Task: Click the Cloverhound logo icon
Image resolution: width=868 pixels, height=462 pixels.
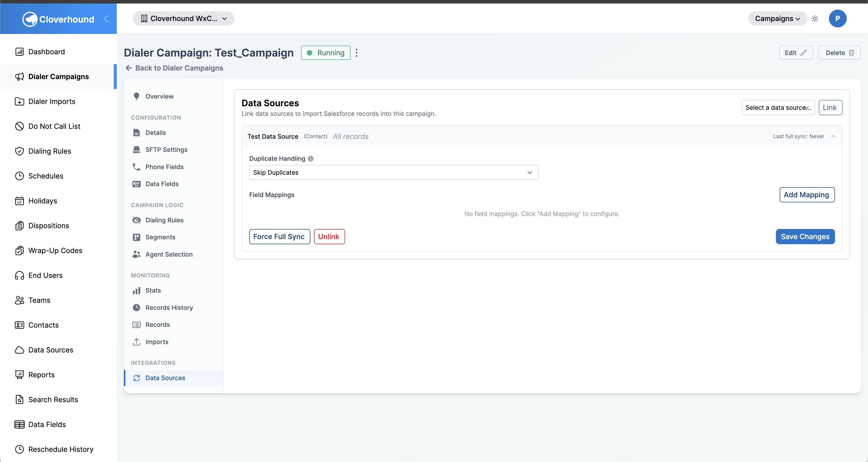Action: pyautogui.click(x=30, y=19)
